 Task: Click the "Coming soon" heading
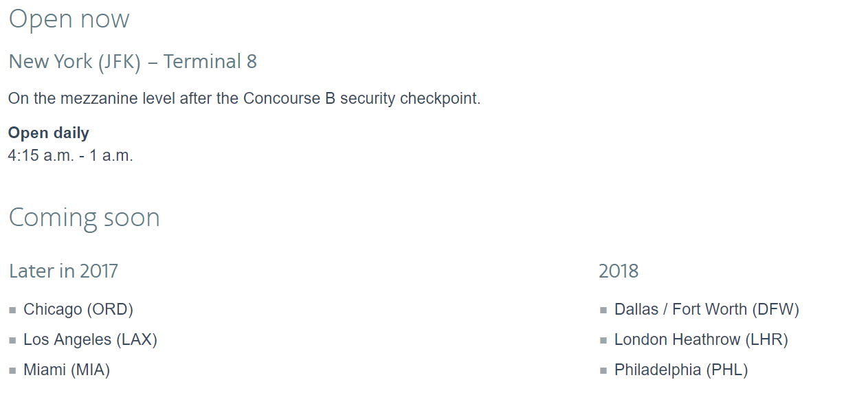[84, 218]
